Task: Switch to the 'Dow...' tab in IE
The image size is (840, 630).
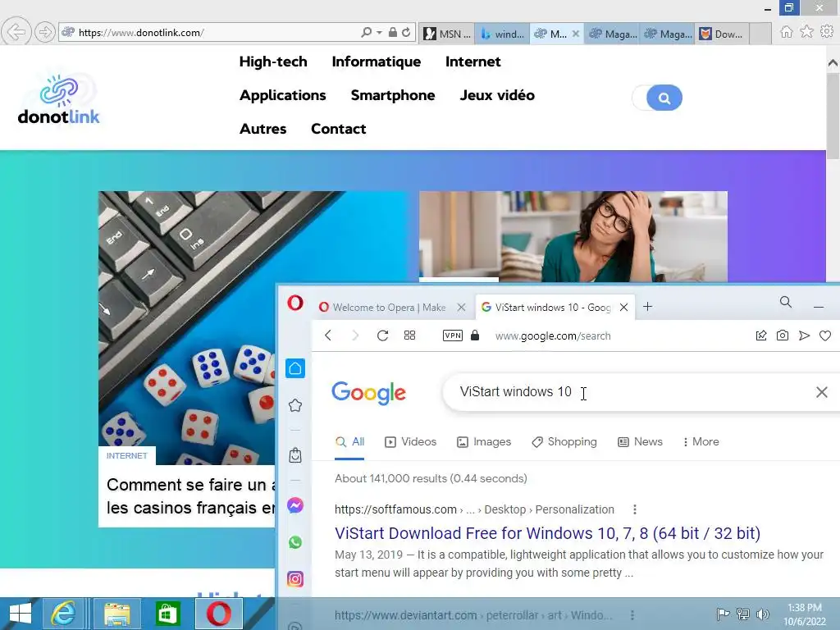Action: (x=722, y=34)
